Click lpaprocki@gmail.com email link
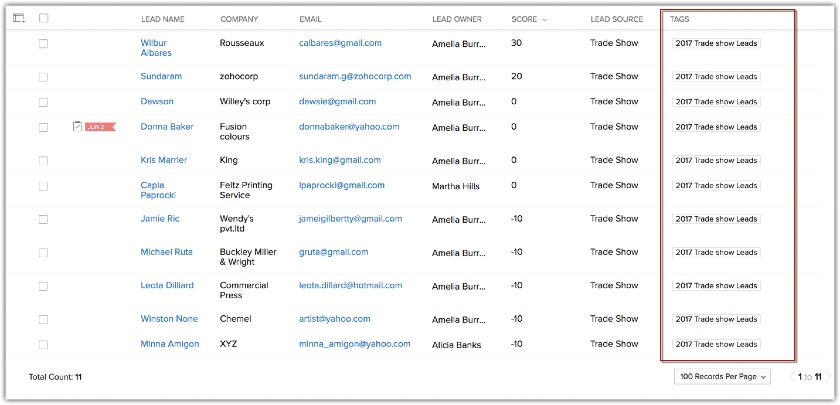Viewport: 840px width, 405px height. pos(342,185)
